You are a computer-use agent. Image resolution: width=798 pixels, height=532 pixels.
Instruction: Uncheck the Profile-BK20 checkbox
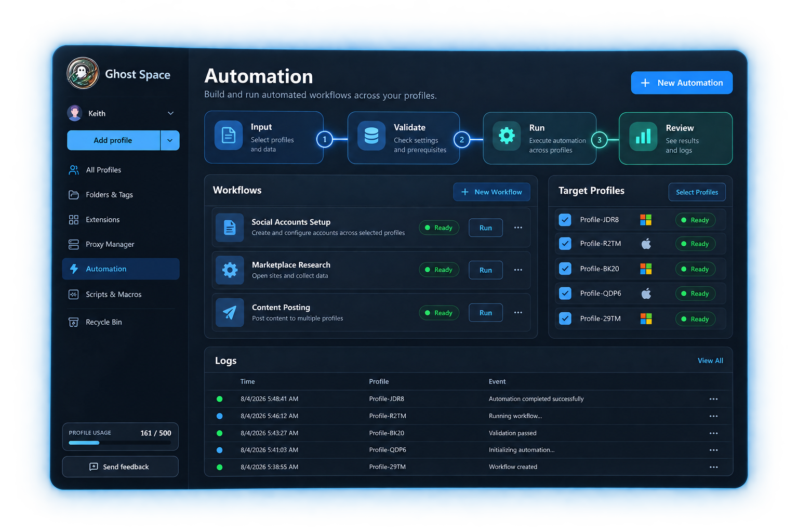click(565, 269)
